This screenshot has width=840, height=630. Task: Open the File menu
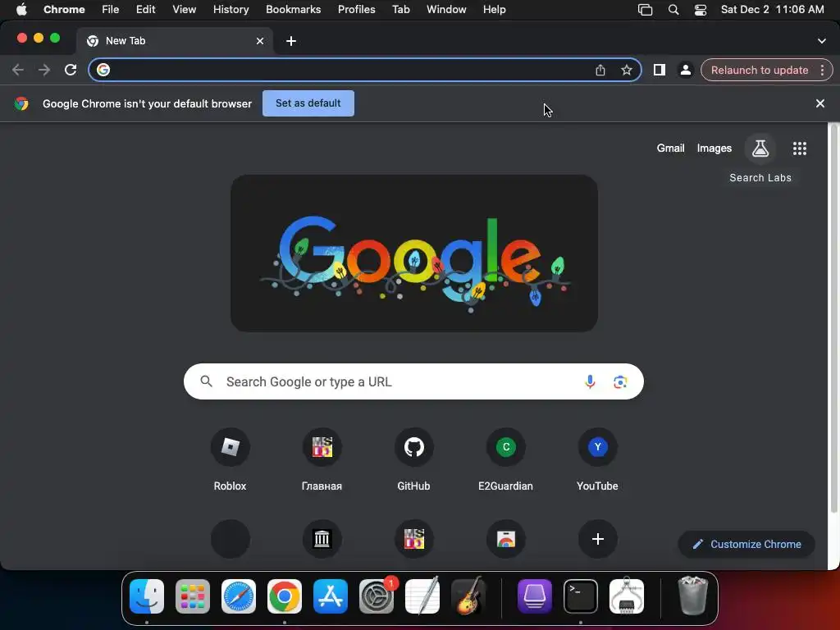[x=111, y=10]
